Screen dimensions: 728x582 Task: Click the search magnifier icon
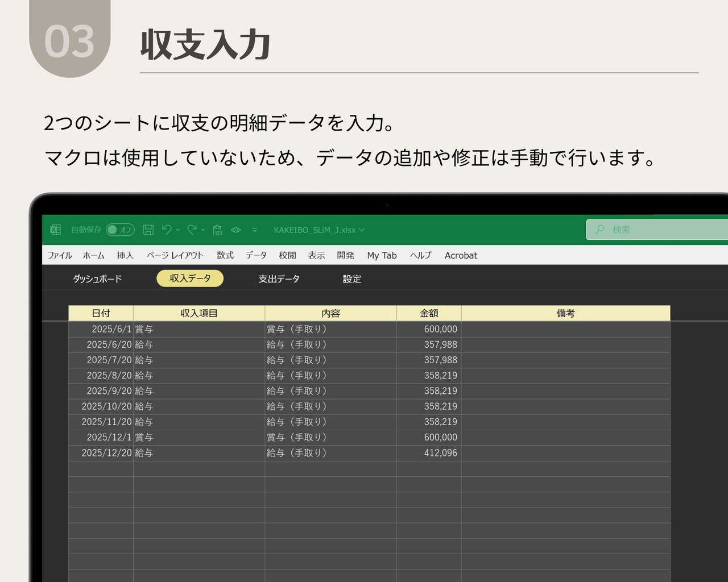click(600, 230)
